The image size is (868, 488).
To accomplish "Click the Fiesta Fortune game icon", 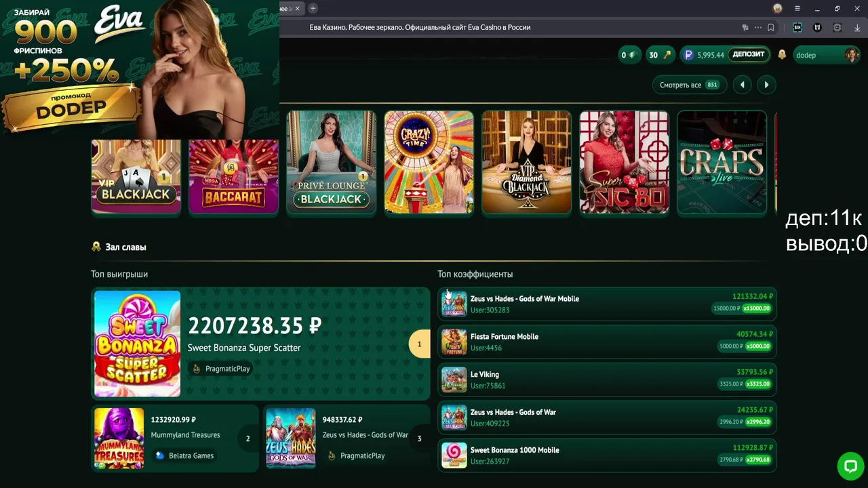I will pos(454,342).
